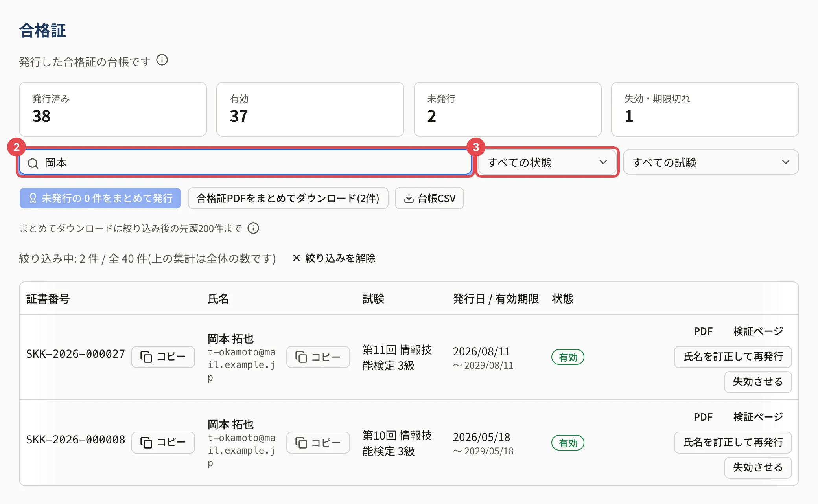Click 有効 badge in SKK-2026-000008 row
818x504 pixels.
click(568, 443)
